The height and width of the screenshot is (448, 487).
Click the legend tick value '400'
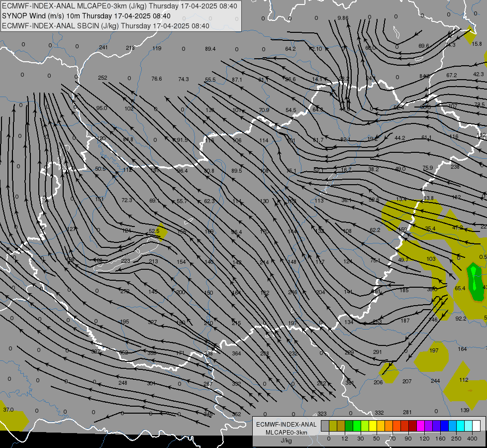[x=472, y=439]
